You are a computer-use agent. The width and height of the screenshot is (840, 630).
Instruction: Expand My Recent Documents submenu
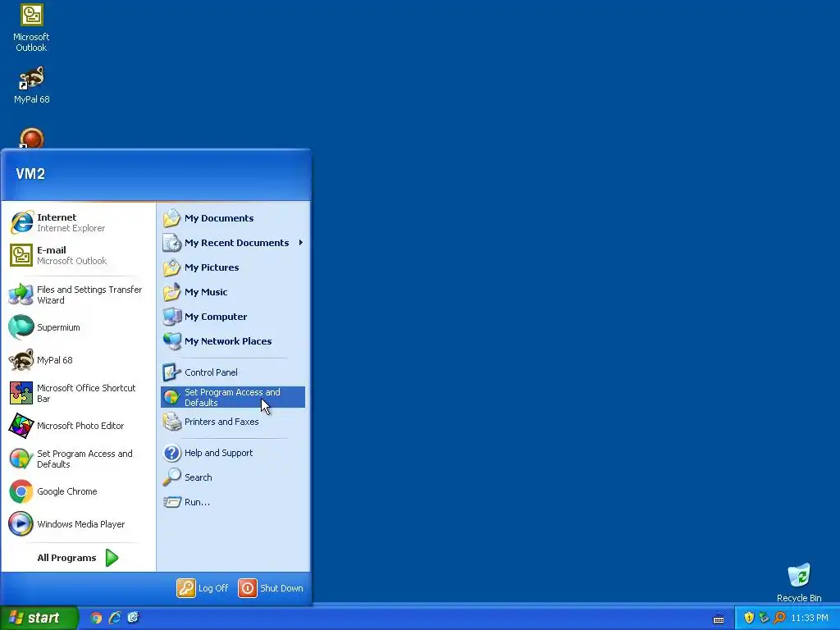232,243
